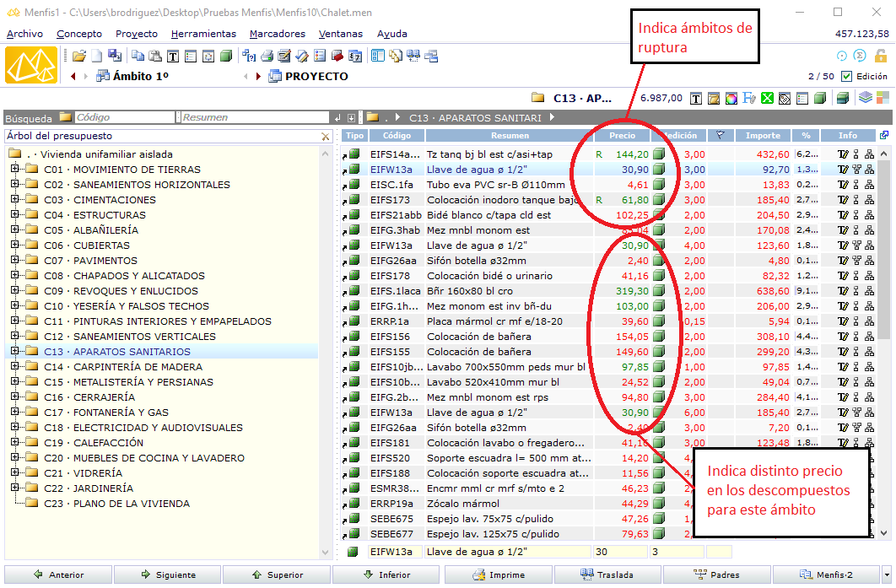Click the circular refresh icon beside the sigma

click(x=842, y=56)
